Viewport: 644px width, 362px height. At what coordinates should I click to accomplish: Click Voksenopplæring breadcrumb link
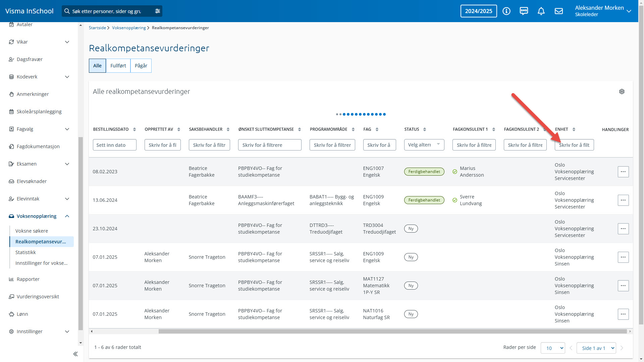[x=129, y=28]
